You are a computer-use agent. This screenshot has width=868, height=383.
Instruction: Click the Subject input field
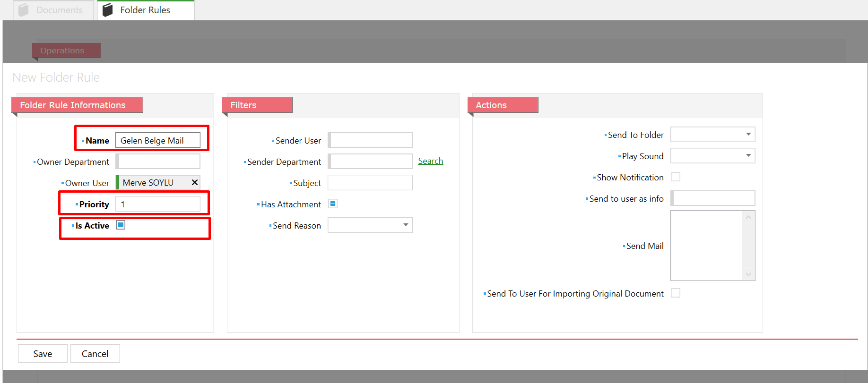click(370, 183)
